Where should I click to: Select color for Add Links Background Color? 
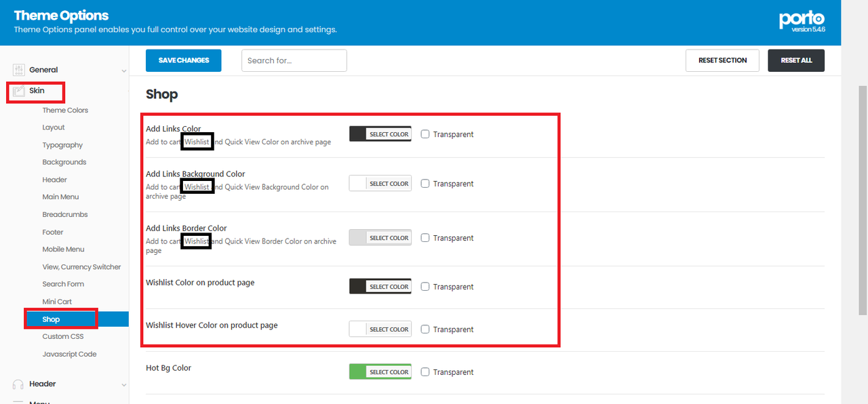coord(380,184)
